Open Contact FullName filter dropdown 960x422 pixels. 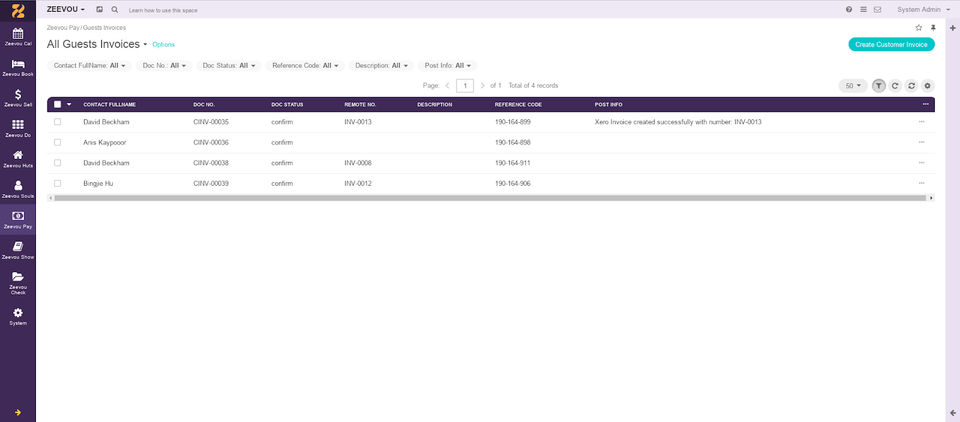89,66
